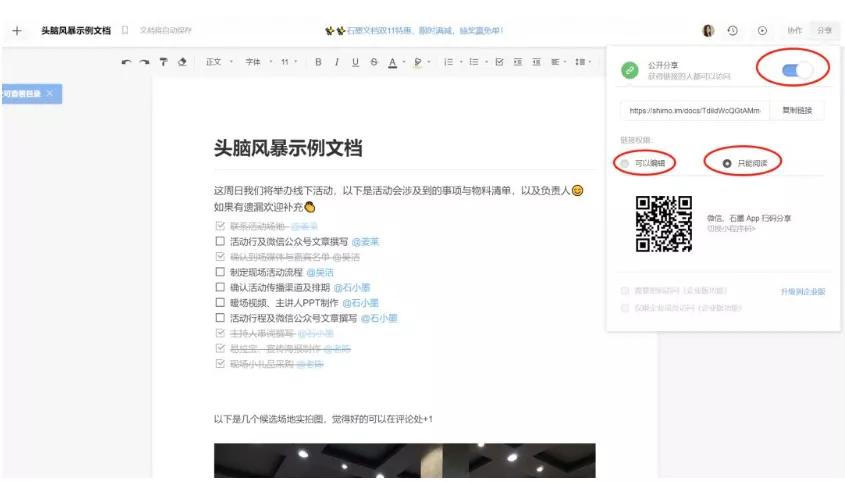845x483 pixels.
Task: Select the 可以编辑 radio option
Action: [625, 163]
